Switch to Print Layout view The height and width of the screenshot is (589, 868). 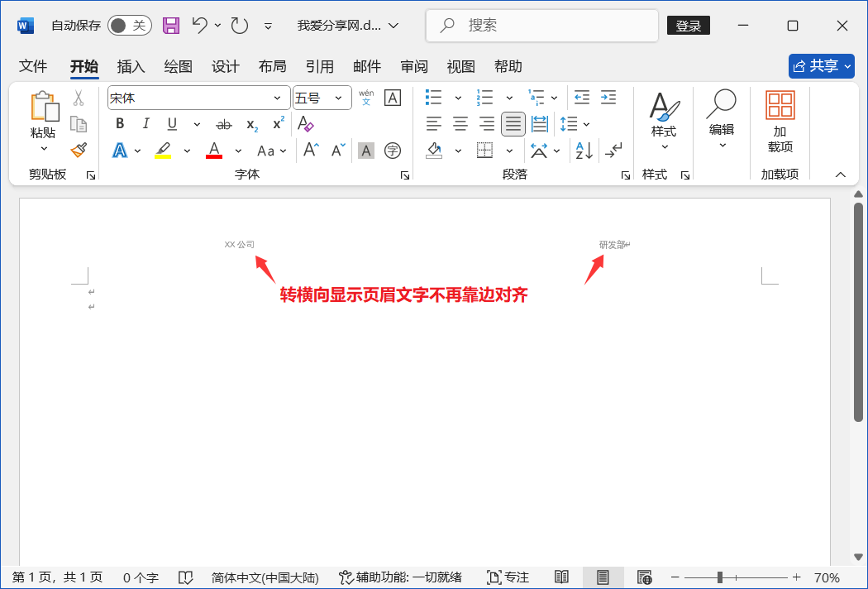(603, 577)
